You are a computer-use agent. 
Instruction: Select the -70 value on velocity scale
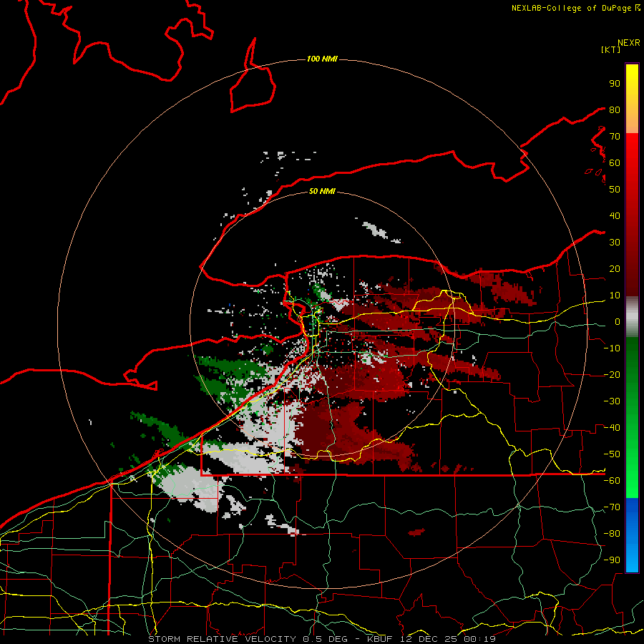click(x=612, y=507)
